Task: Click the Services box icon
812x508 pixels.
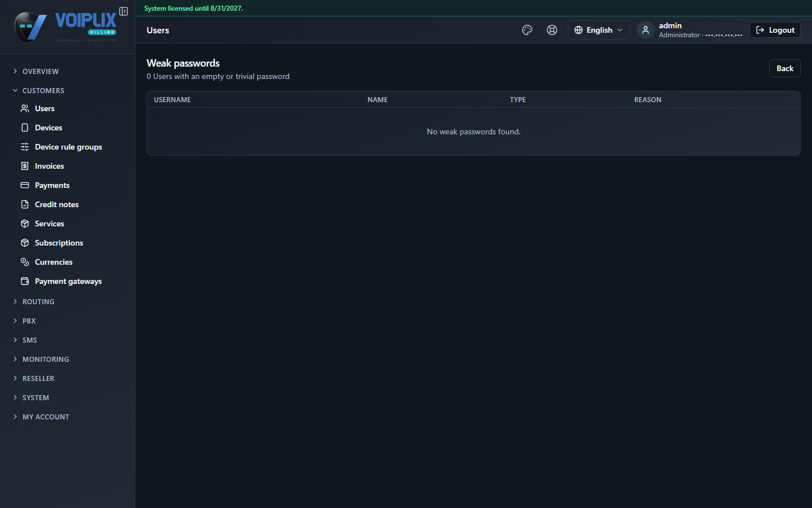Action: 25,224
